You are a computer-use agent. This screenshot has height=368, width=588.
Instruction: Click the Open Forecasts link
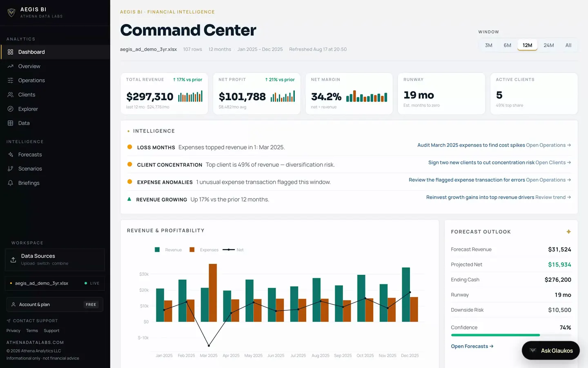click(472, 346)
